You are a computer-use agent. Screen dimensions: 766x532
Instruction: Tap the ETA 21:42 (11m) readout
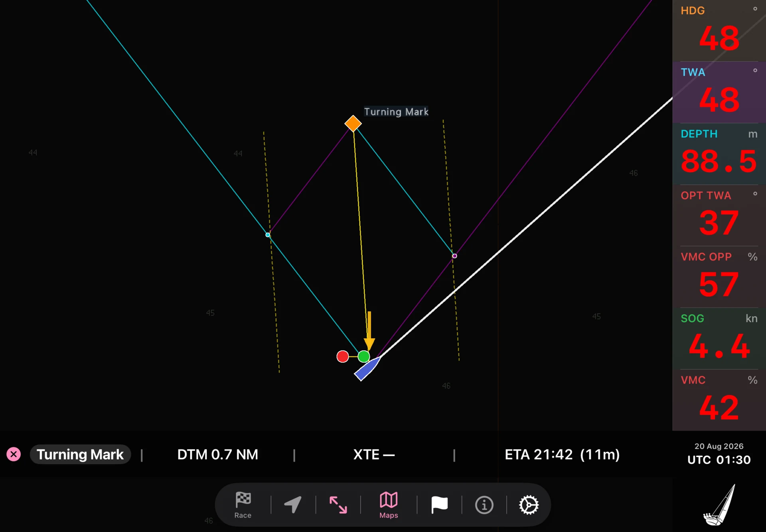[x=562, y=454]
